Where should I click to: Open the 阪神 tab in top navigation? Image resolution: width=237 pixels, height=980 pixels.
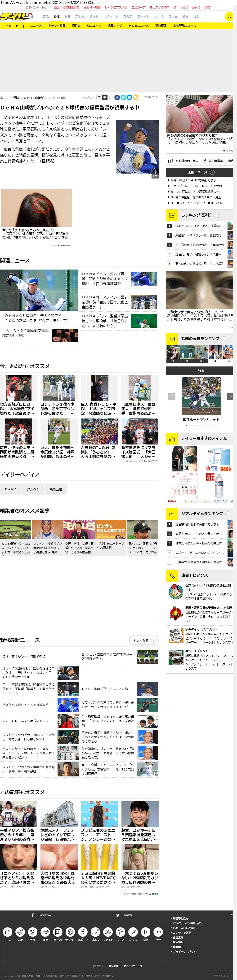[x=67, y=16]
